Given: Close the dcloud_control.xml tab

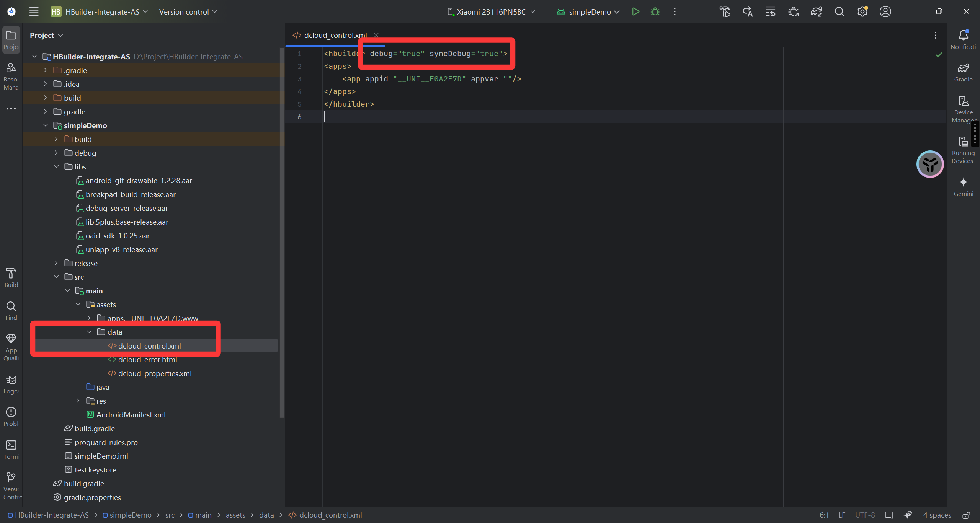Looking at the screenshot, I should 376,35.
